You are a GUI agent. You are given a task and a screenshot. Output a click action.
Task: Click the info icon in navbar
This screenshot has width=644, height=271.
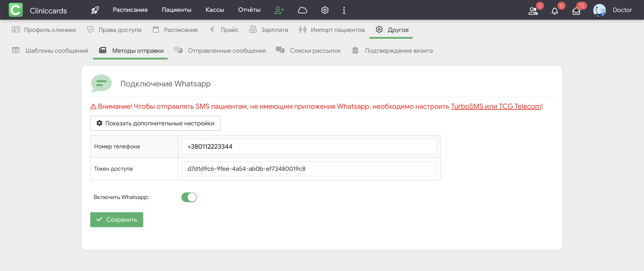(x=344, y=10)
